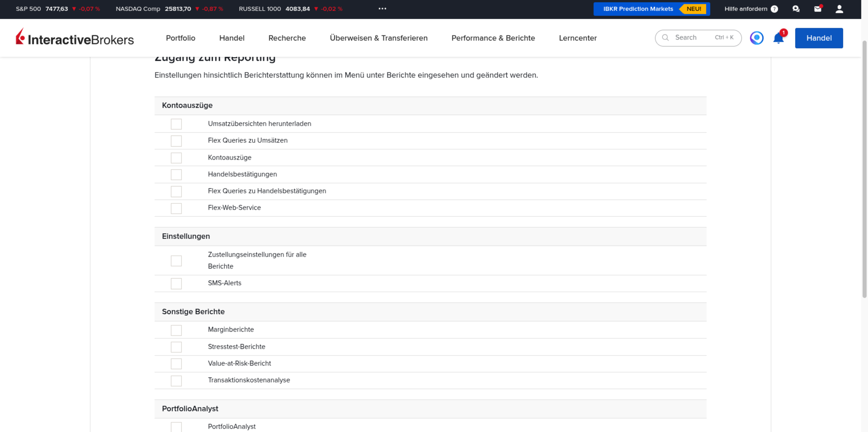Screen dimensions: 868x432
Task: Click Hilfe anfordern link
Action: [746, 9]
